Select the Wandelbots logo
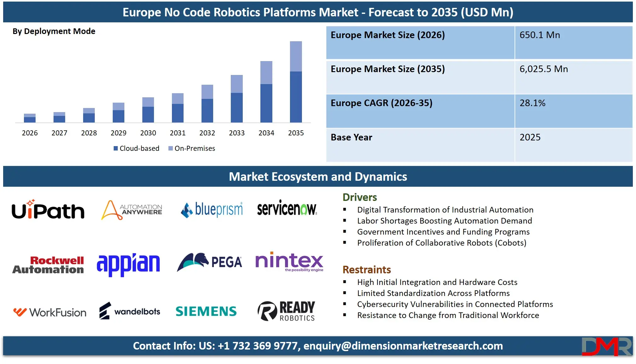 pyautogui.click(x=129, y=312)
